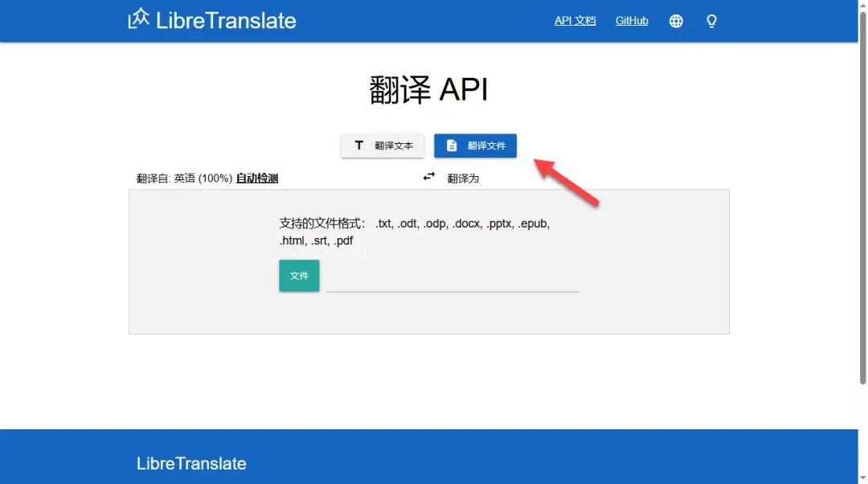
Task: Click the LibreTranslate text in the footer
Action: [x=191, y=464]
